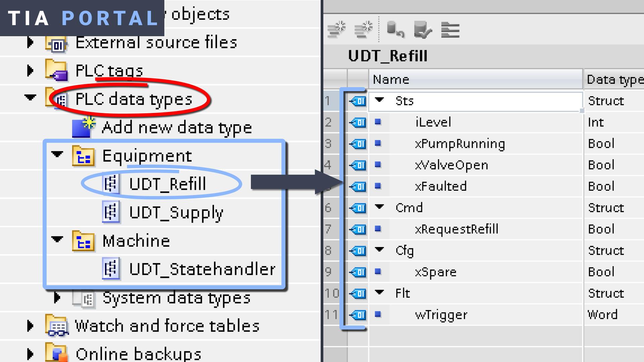Click the Data type column header
The height and width of the screenshot is (362, 644).
coord(614,79)
